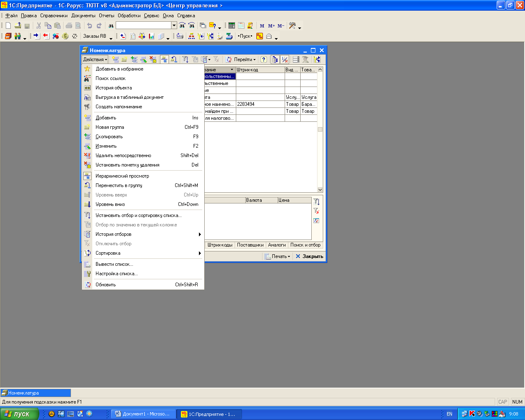Click Move to group icon in Номенклатура toolbar

[173, 59]
